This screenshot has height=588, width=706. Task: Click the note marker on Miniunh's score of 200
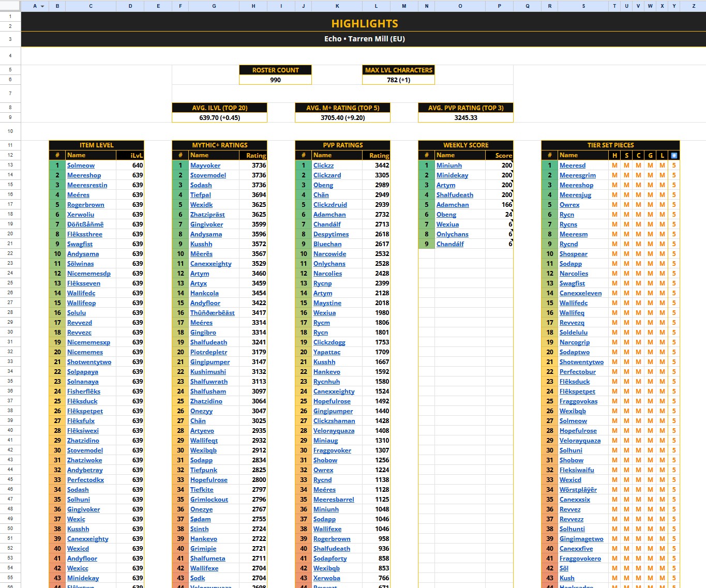510,162
